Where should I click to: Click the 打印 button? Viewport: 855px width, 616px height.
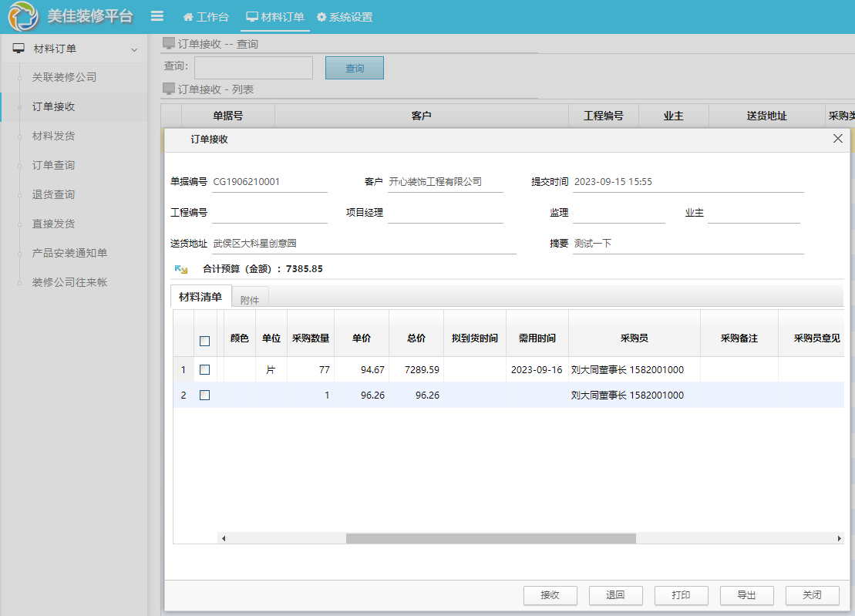coord(681,595)
